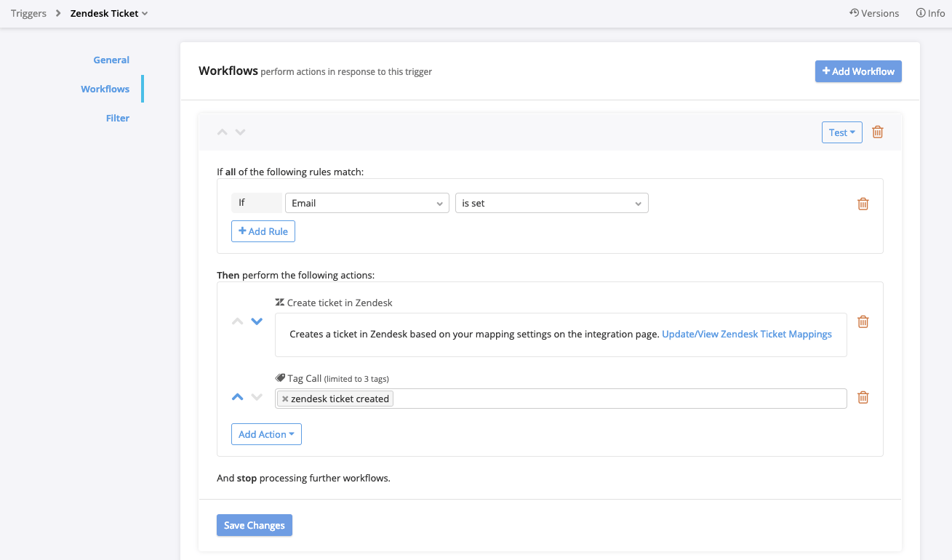
Task: Click the Zendesk logo on the ticket action
Action: click(279, 302)
